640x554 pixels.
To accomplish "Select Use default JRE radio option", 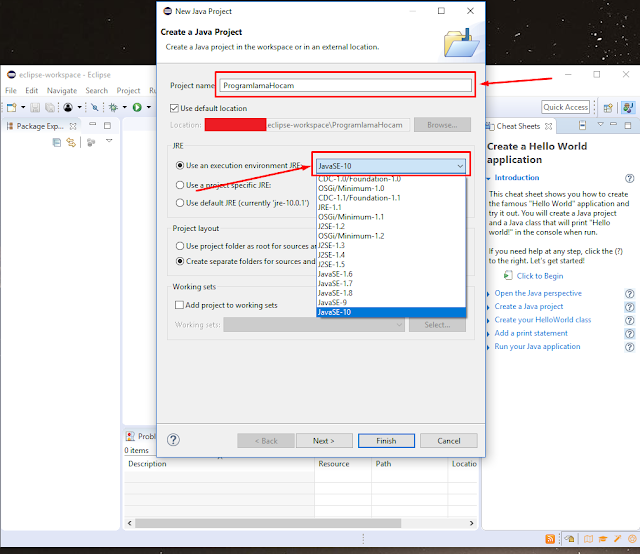I will [x=180, y=203].
